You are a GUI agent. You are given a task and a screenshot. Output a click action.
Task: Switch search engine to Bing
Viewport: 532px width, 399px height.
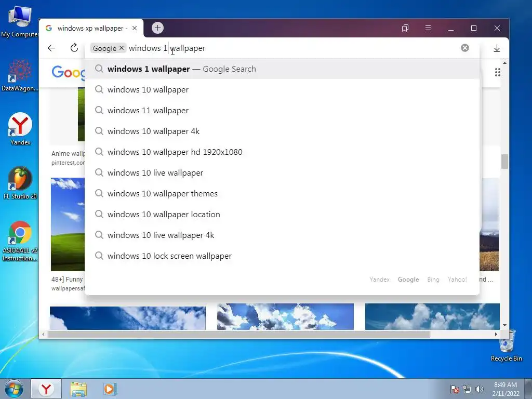pyautogui.click(x=433, y=279)
